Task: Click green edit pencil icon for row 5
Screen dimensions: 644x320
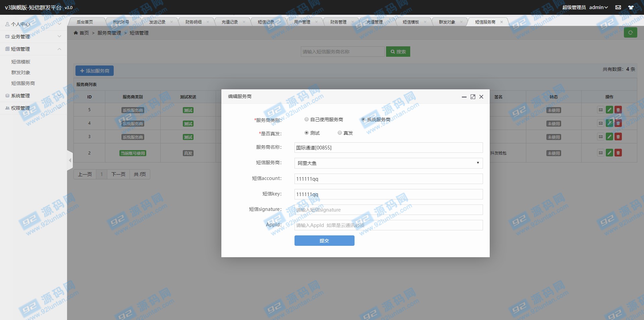Action: pos(609,110)
